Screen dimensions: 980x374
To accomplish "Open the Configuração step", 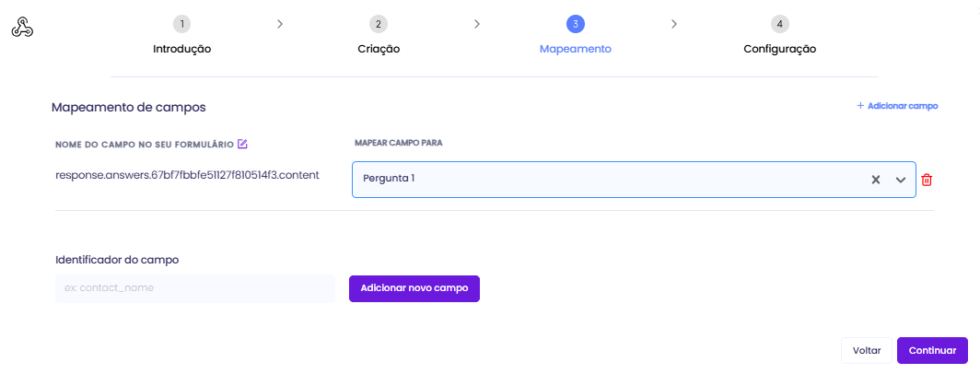I will click(780, 49).
